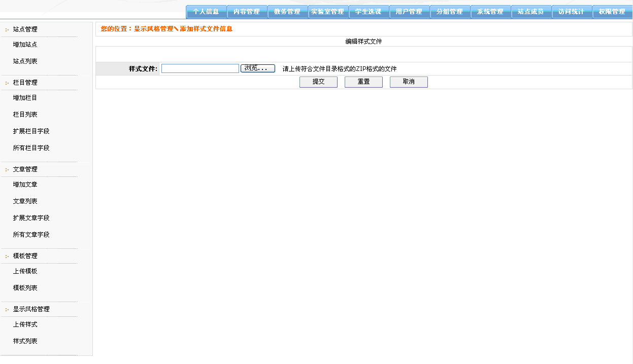This screenshot has width=633, height=364.
Task: Open the 权限管理 tab
Action: [x=612, y=12]
